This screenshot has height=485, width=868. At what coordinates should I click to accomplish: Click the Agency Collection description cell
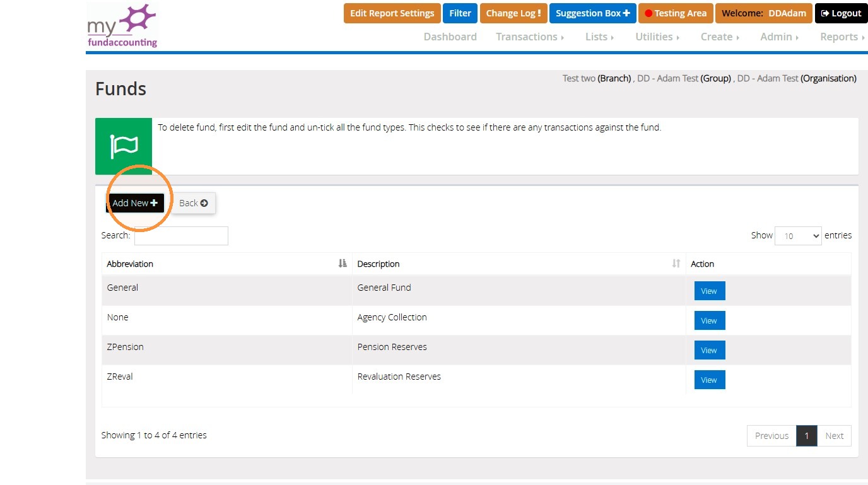(x=519, y=320)
